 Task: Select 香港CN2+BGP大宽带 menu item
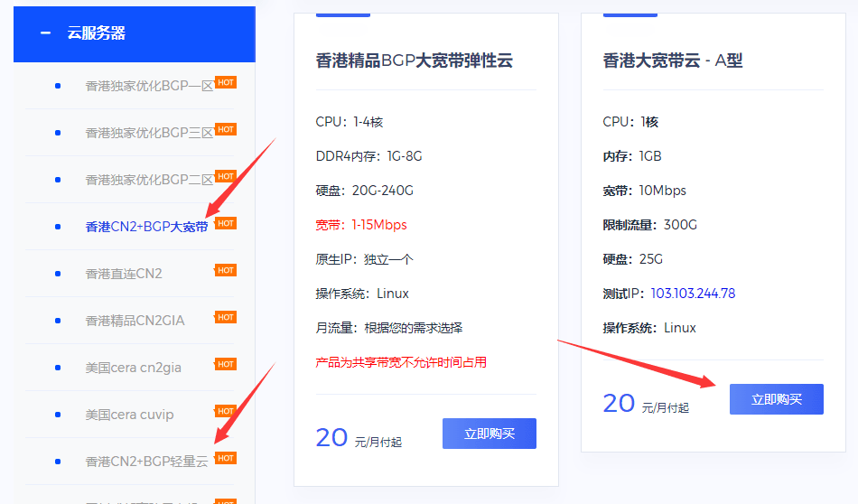click(146, 227)
